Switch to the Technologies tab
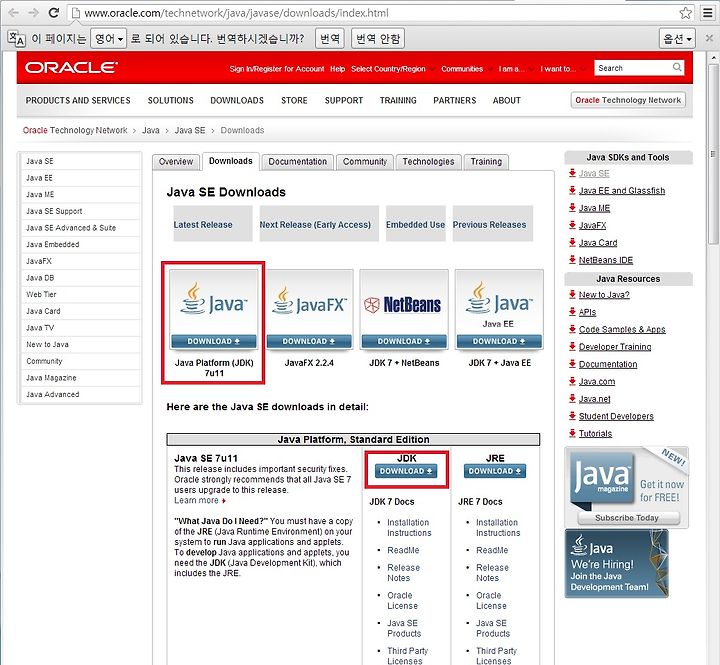The height and width of the screenshot is (665, 720). (x=428, y=162)
